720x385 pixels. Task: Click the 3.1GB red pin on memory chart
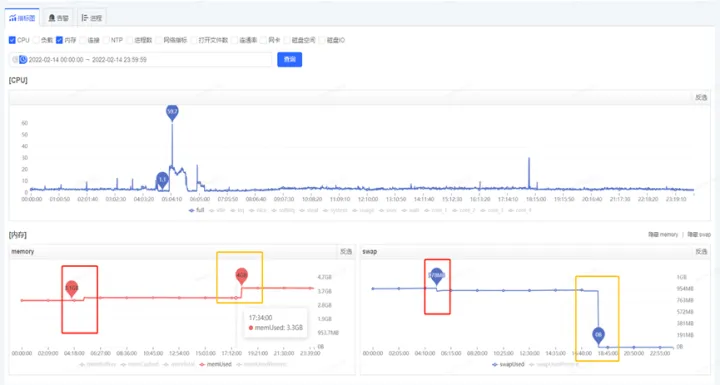[x=72, y=289]
